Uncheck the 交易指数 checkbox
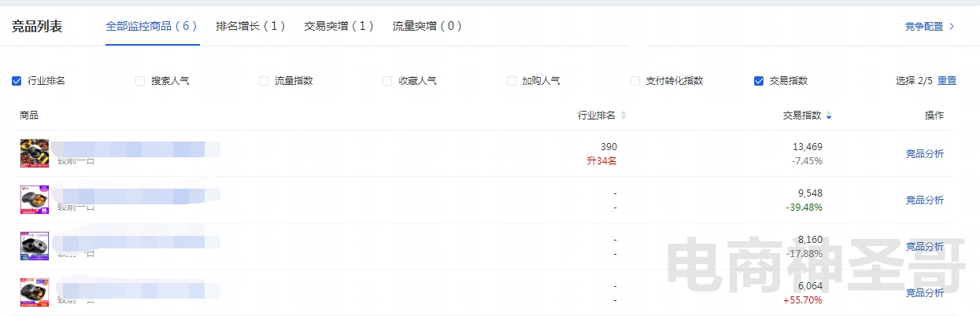Image resolution: width=980 pixels, height=316 pixels. [x=759, y=81]
